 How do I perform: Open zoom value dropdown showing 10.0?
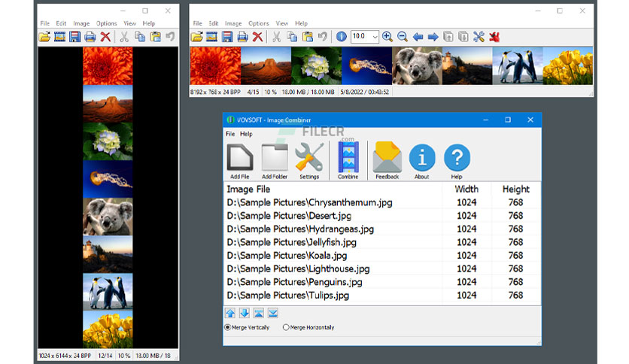pyautogui.click(x=375, y=37)
